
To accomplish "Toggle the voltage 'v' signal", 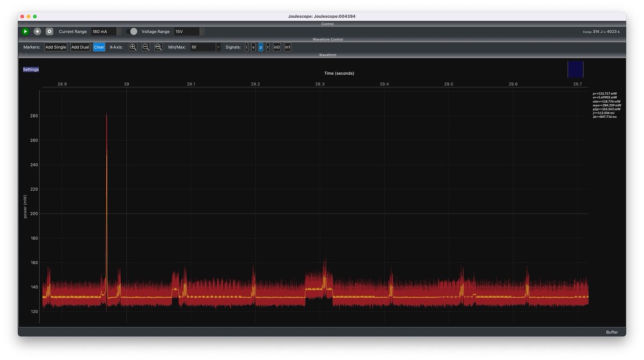I will tap(253, 47).
